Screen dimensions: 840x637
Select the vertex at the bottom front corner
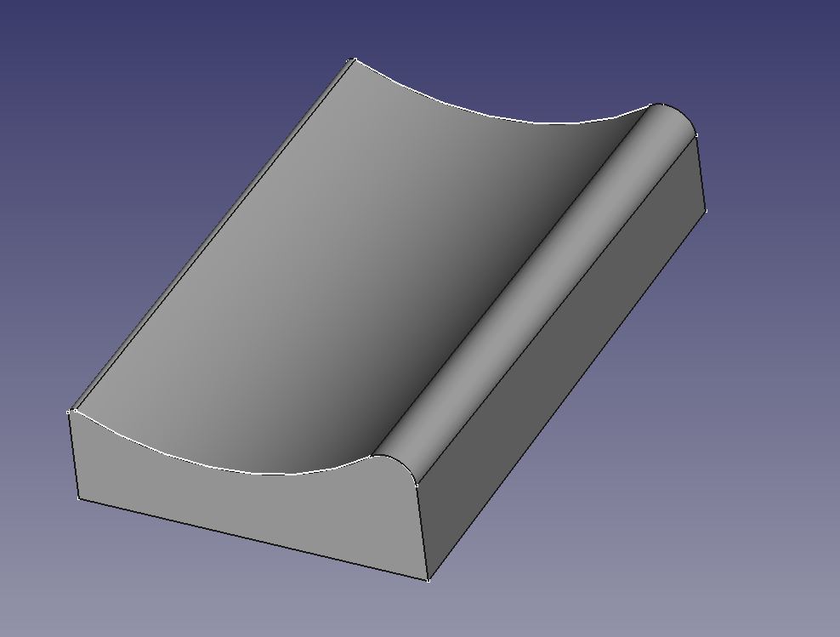point(428,580)
